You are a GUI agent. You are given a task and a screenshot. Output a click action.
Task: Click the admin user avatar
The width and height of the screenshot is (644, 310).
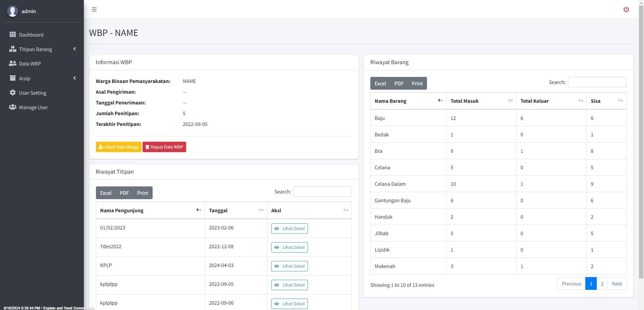point(12,11)
